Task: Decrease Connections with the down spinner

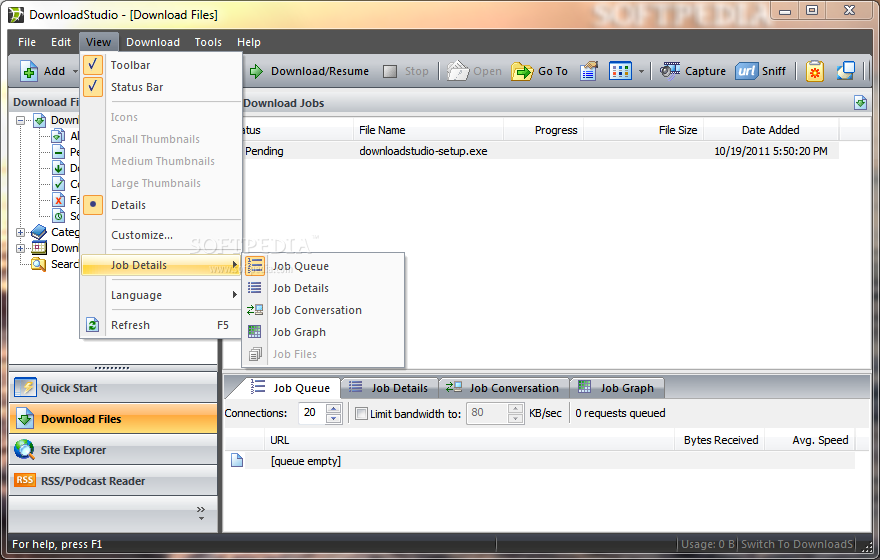Action: [333, 419]
